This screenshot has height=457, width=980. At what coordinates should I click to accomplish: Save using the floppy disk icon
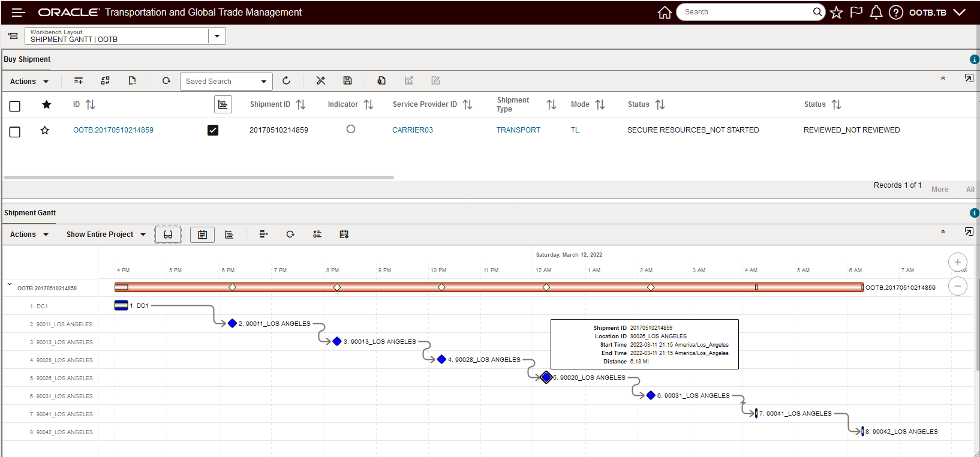pos(347,80)
